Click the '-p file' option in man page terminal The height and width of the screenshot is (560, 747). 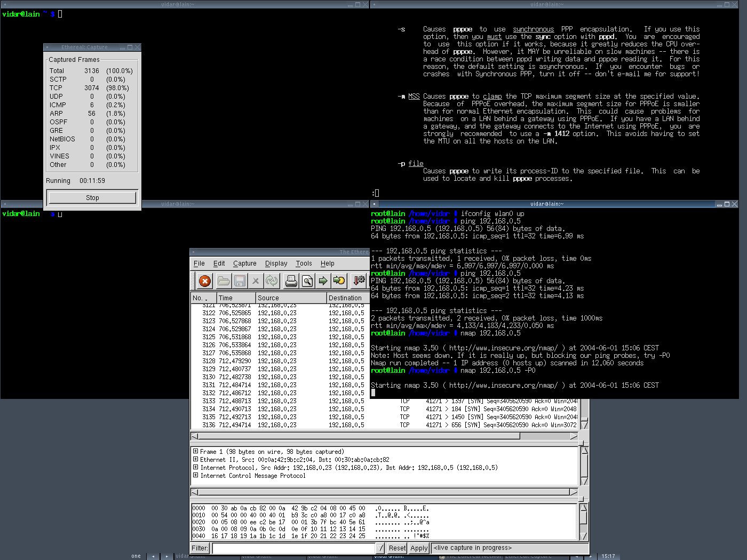[x=410, y=164]
